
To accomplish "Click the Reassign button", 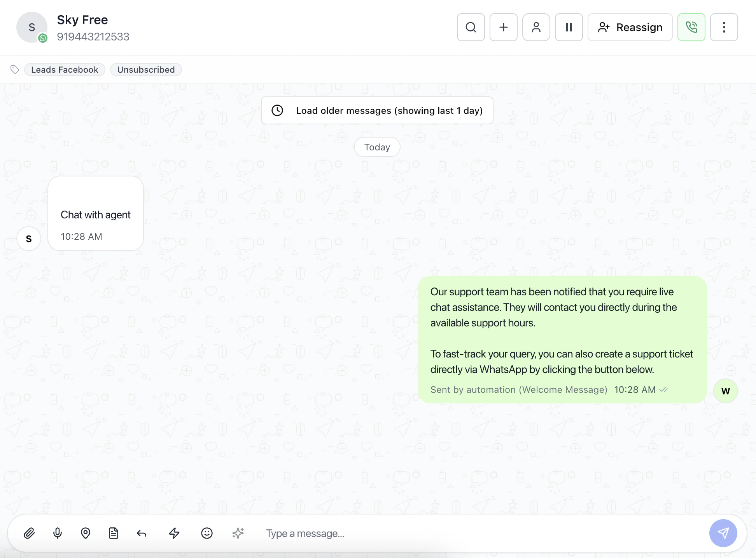I will pyautogui.click(x=630, y=27).
